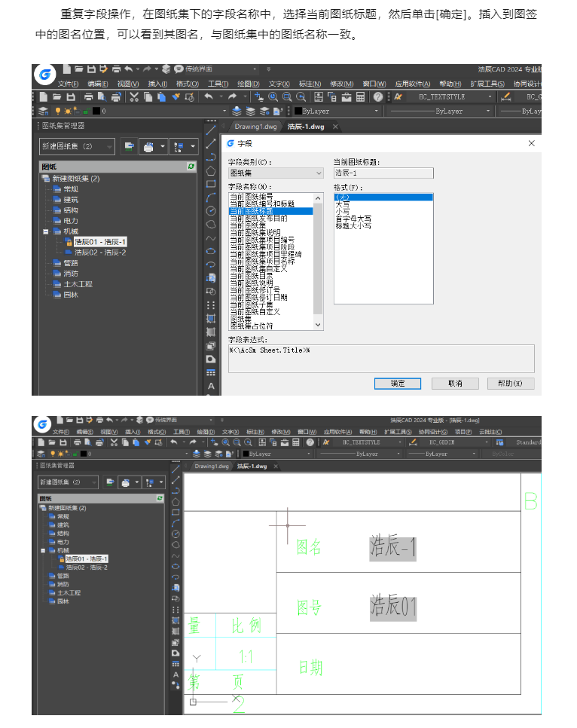
Task: Click the Pan tool icon in the 字段 screenshot
Action: (259, 96)
